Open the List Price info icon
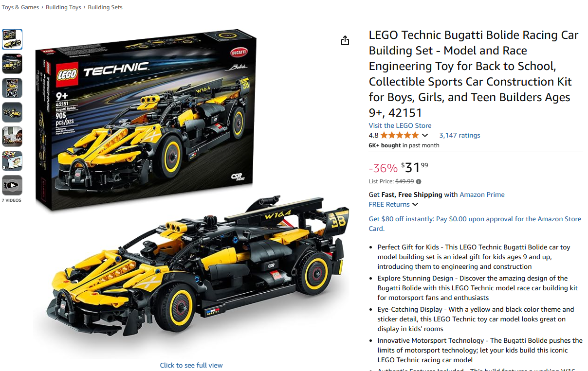Viewport: 588px width, 371px height. 419,182
